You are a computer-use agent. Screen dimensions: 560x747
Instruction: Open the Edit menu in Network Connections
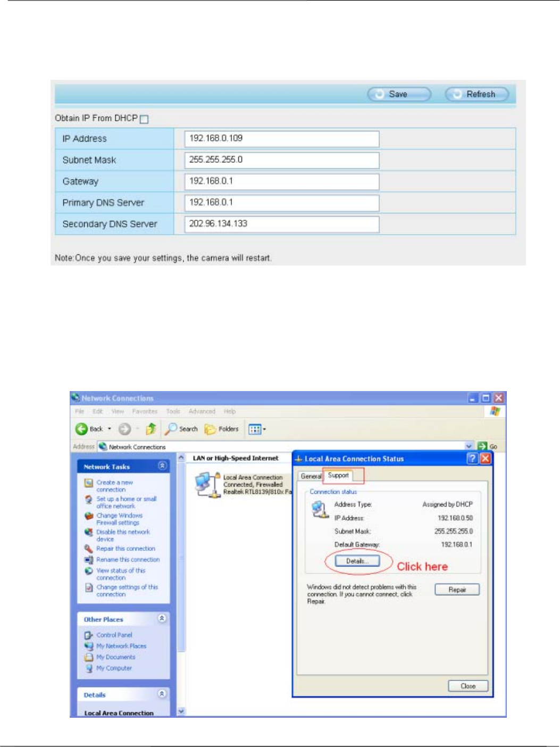tap(98, 411)
